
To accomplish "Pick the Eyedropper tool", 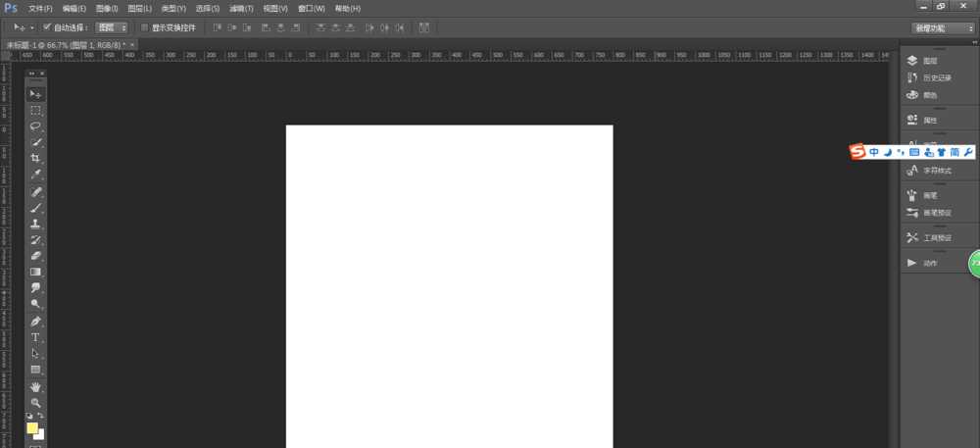I will click(x=35, y=174).
